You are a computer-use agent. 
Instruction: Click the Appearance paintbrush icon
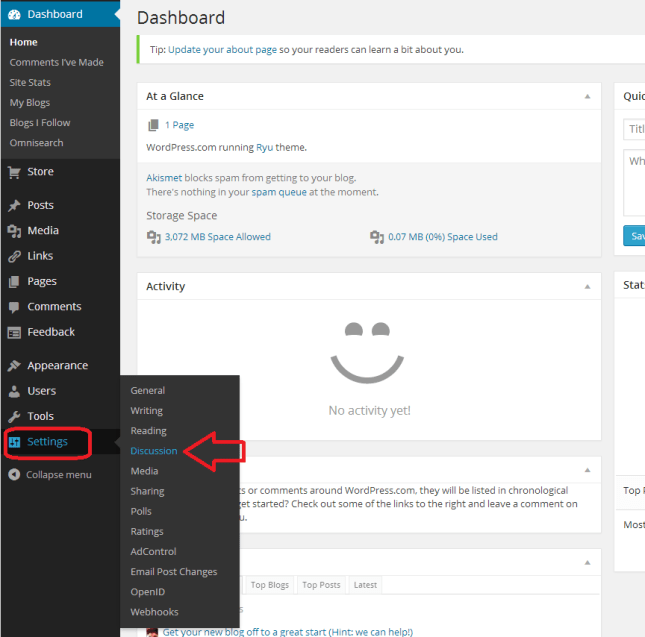(x=14, y=366)
